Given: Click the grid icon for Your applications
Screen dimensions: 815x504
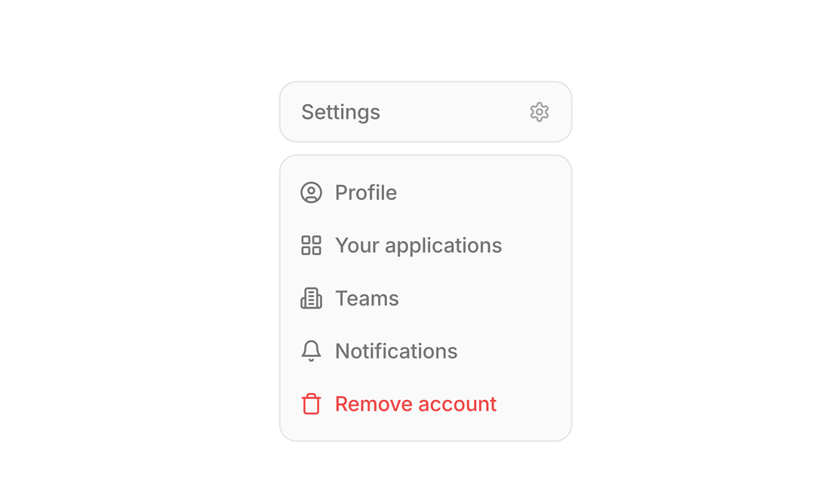Looking at the screenshot, I should (x=311, y=245).
